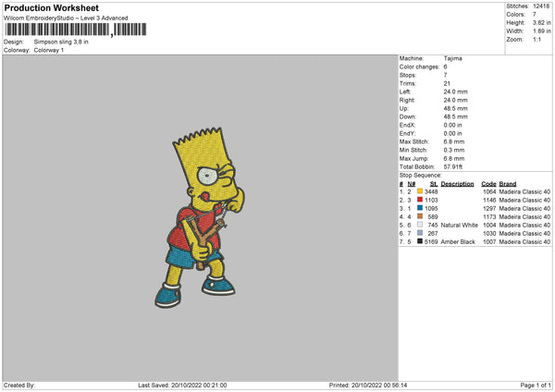
Task: Click the Bart Simpson embroidery preview
Action: click(199, 217)
